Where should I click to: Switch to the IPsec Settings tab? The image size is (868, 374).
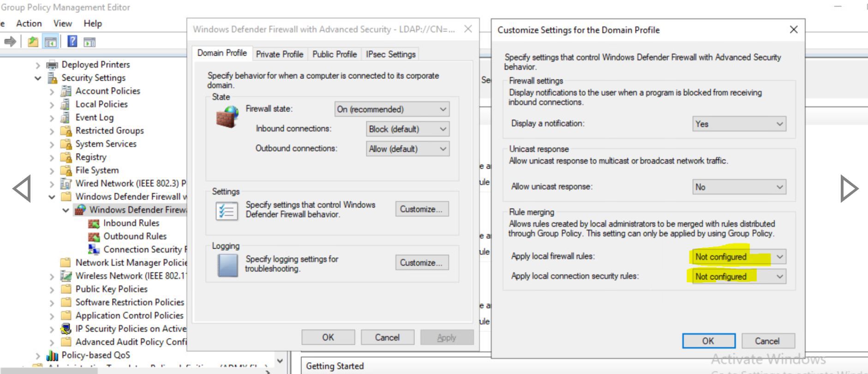pyautogui.click(x=390, y=54)
